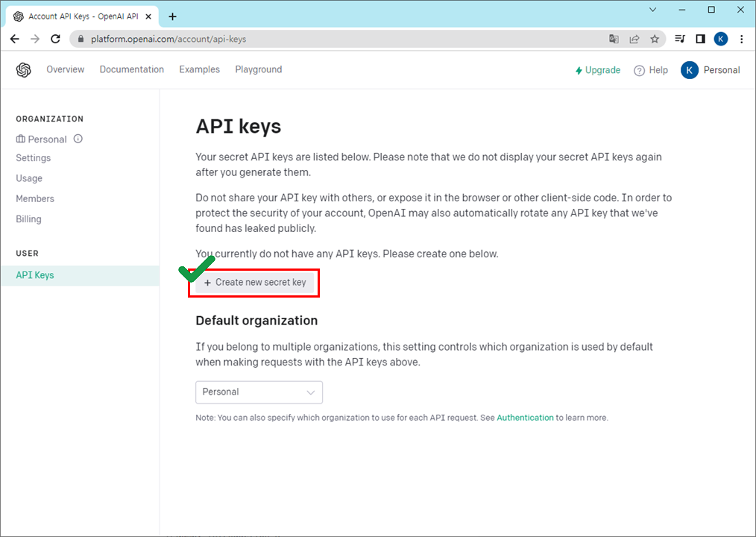Viewport: 756px width, 537px height.
Task: Click Create new secret key button
Action: 254,283
